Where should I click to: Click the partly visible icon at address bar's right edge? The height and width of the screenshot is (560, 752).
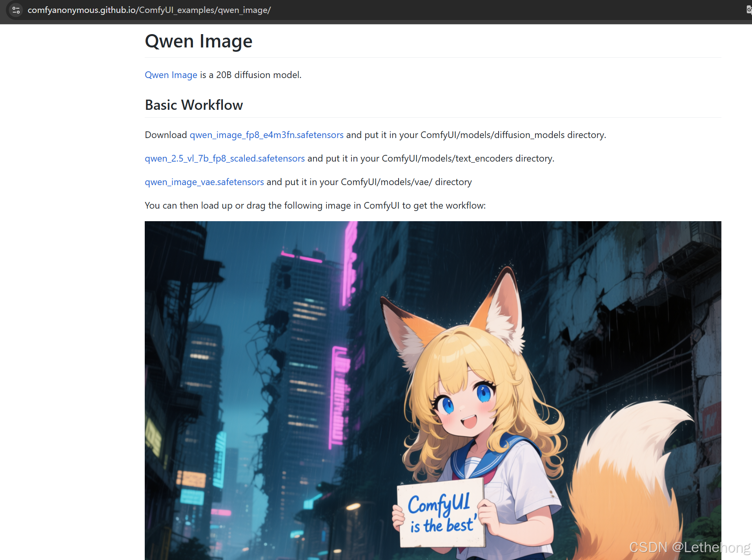point(749,10)
